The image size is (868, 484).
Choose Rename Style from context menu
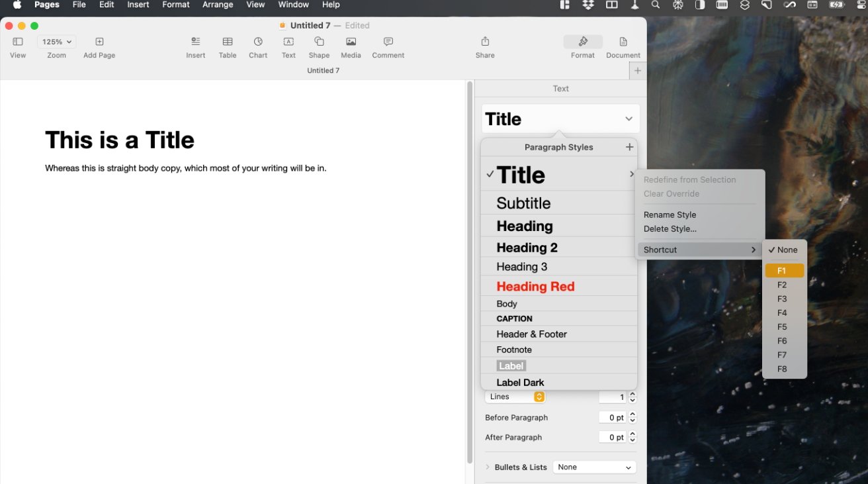pos(670,215)
